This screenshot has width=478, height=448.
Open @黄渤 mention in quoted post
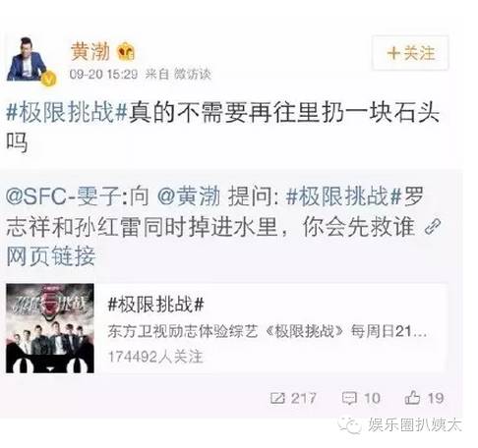pyautogui.click(x=189, y=196)
